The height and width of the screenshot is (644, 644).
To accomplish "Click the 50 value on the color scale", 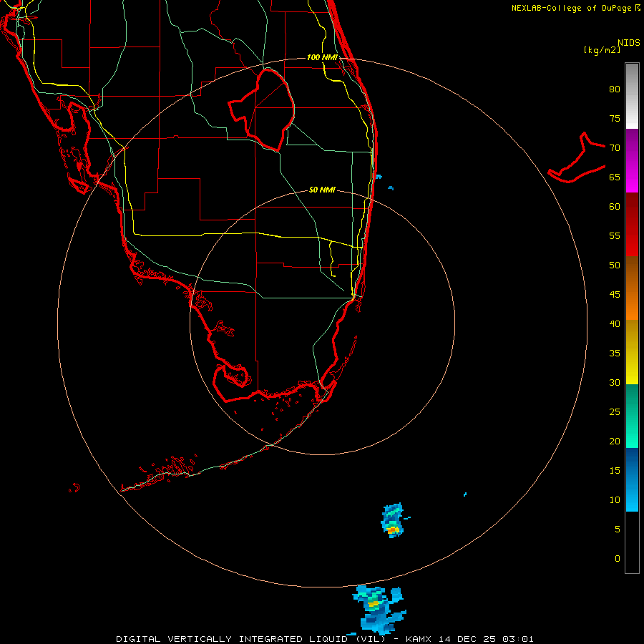I will pyautogui.click(x=615, y=265).
